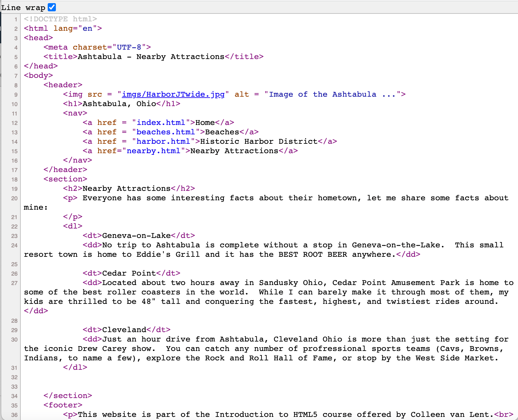
Task: Click the "Ashtabula, Ohio" h1 heading text
Action: [119, 104]
